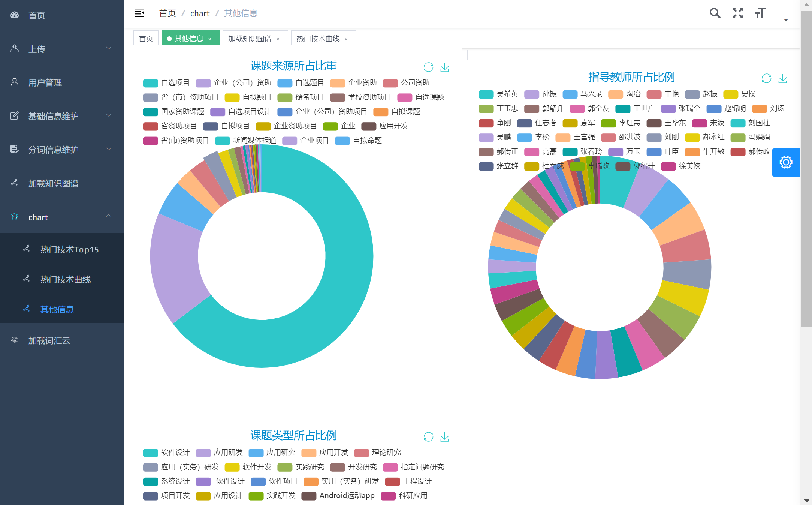812x505 pixels.
Task: Expand the 基础信息维护 submenu chevron
Action: point(109,115)
